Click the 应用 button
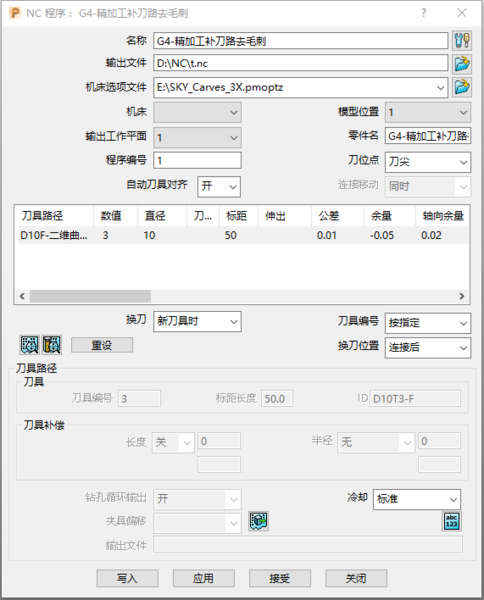This screenshot has width=484, height=600. (204, 578)
